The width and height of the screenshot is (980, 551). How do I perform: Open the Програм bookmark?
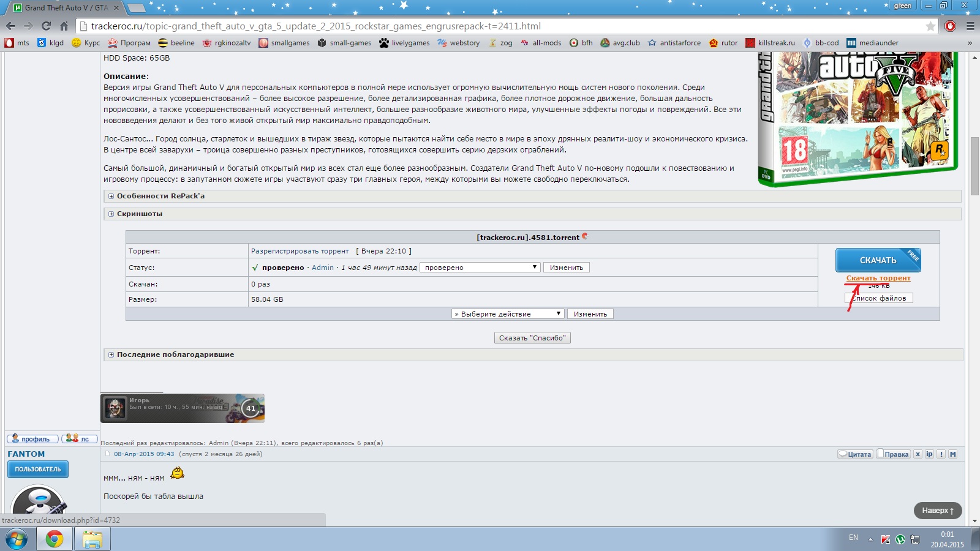click(x=129, y=43)
